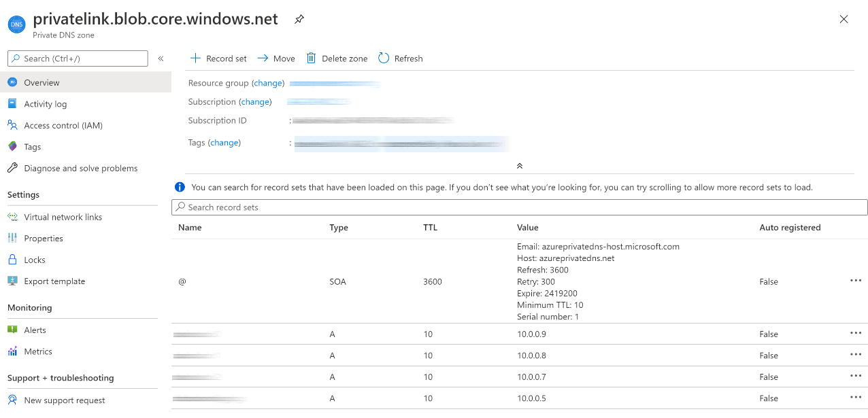This screenshot has width=868, height=418.
Task: Click the Activity log icon
Action: pyautogui.click(x=12, y=104)
